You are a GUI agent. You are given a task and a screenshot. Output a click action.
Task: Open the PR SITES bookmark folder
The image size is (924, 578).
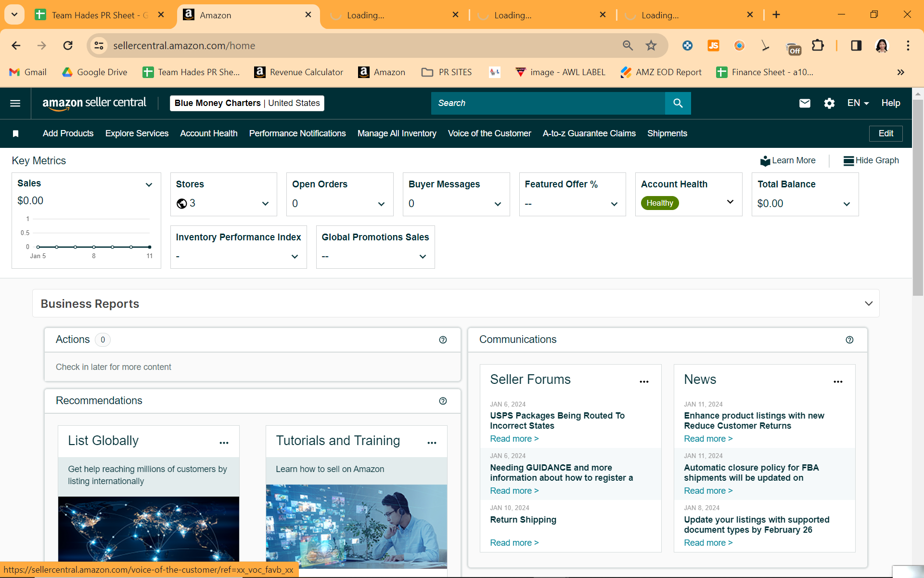coord(447,72)
